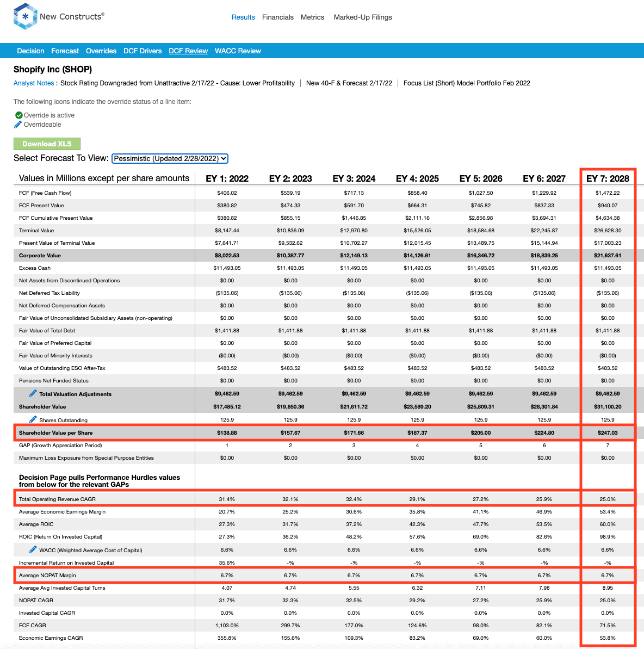Click the $138.88 value for EY 1
644x649 pixels.
tap(227, 432)
